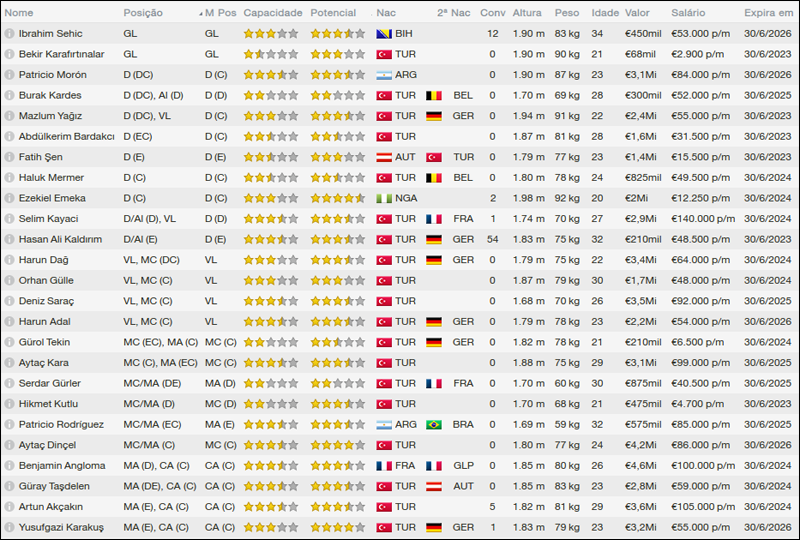The height and width of the screenshot is (540, 800).
Task: Toggle the sort arrow on the Posição column
Action: pos(199,14)
